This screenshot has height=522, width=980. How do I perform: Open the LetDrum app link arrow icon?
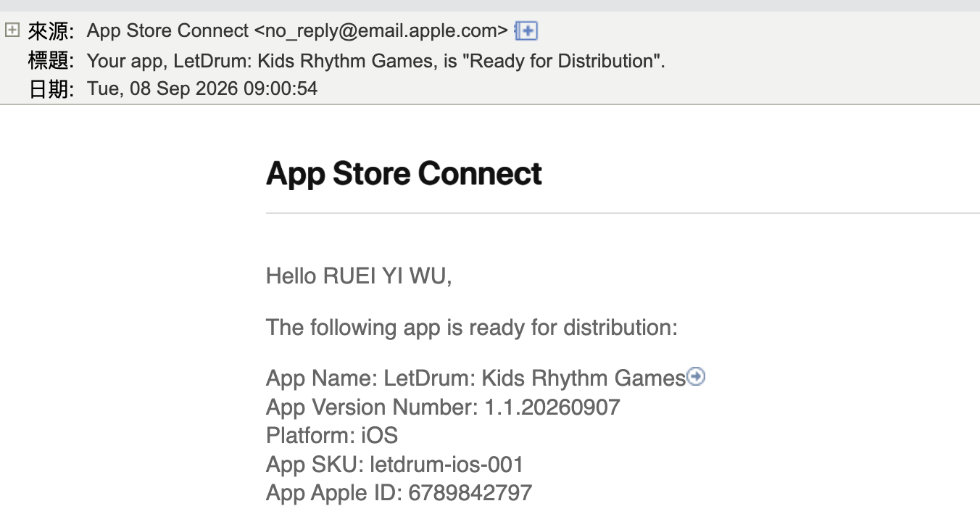pyautogui.click(x=696, y=376)
